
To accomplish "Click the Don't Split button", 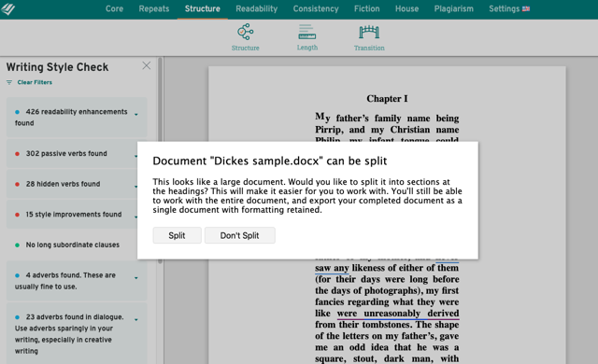I will [x=239, y=235].
